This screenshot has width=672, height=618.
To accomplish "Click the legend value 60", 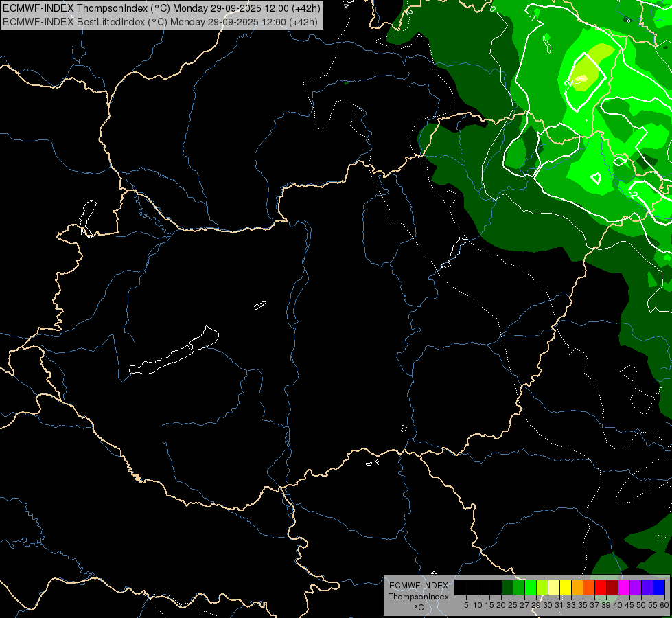I will coord(664,605).
